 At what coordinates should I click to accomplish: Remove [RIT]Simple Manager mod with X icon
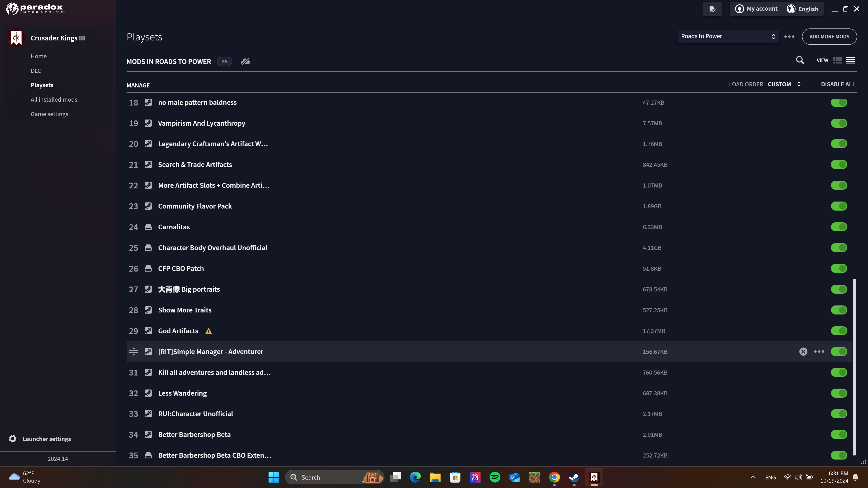click(x=803, y=352)
